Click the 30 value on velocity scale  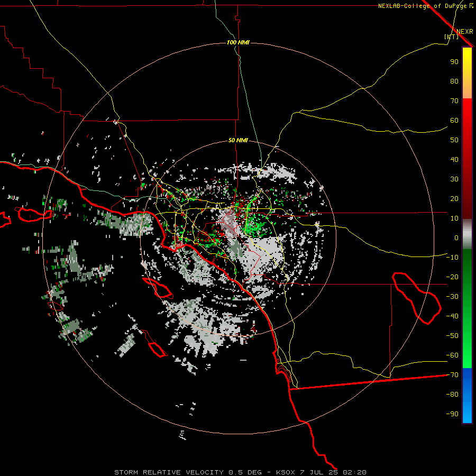454,179
